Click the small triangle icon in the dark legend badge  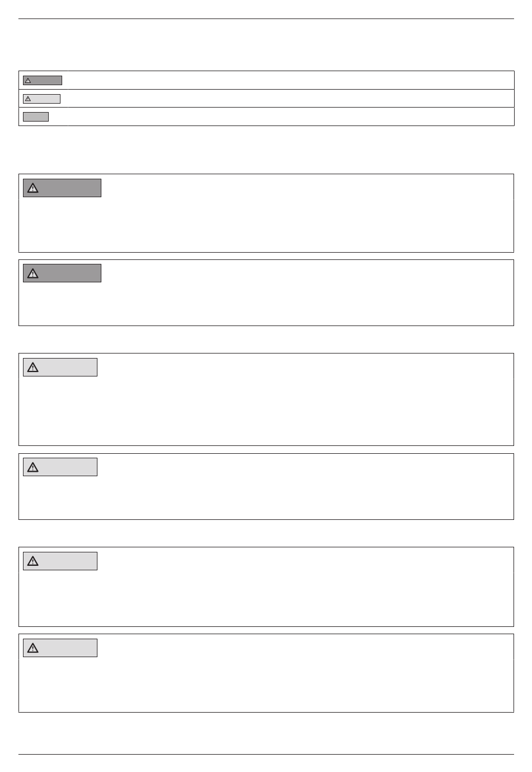pyautogui.click(x=28, y=81)
